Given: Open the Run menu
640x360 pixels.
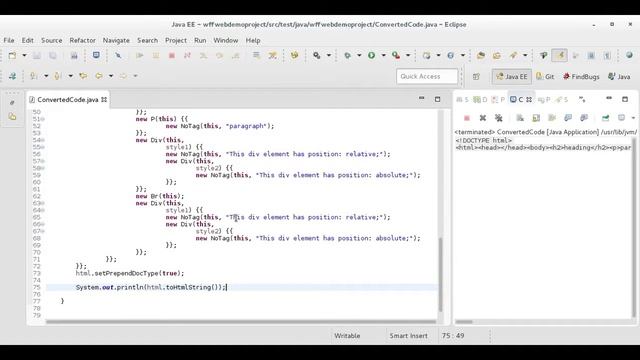Looking at the screenshot, I should [200, 40].
